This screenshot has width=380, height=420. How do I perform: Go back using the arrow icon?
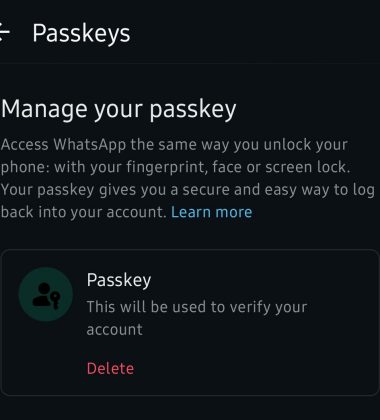point(5,32)
